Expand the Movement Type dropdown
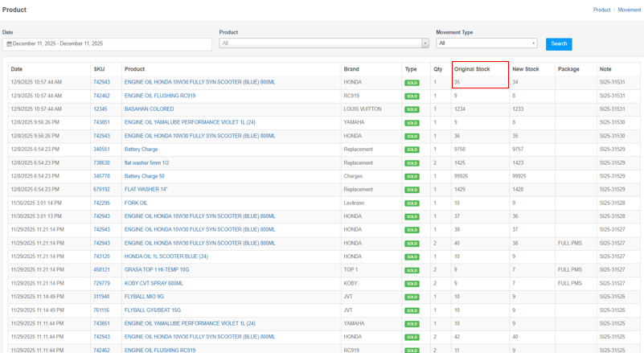Screen dimensions: 644x353 coord(486,43)
